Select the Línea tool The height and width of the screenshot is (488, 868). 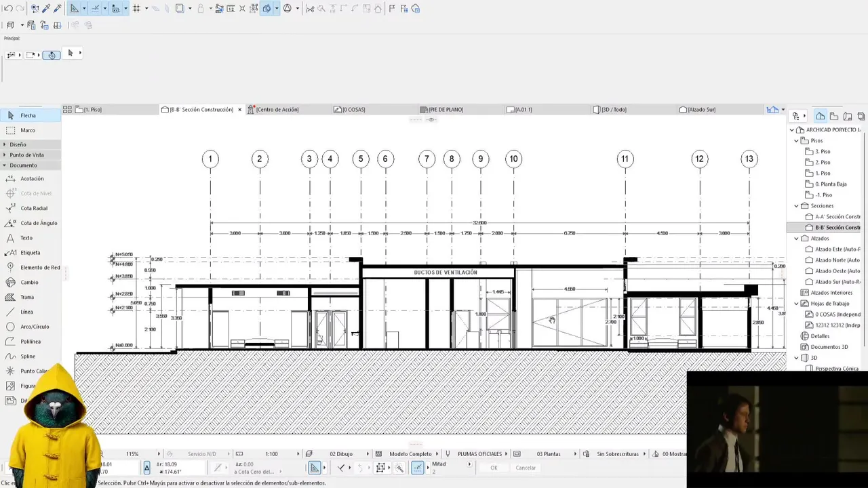point(31,312)
